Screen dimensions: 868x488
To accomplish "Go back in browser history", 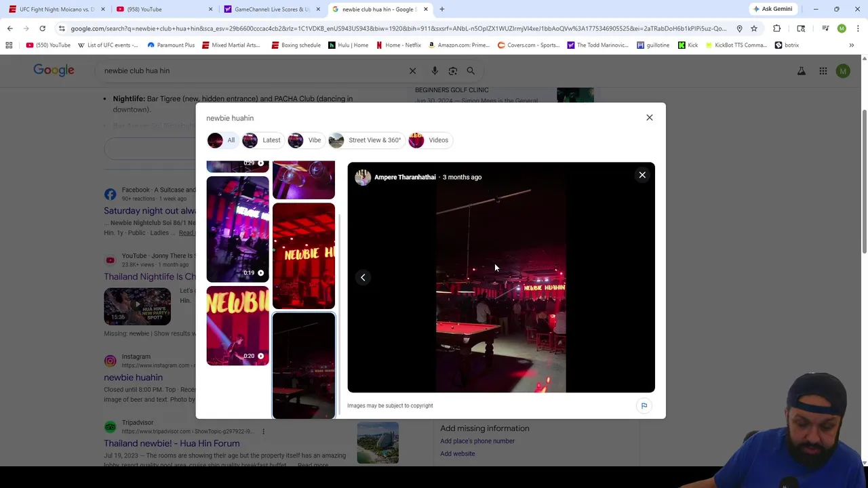I will 9,28.
